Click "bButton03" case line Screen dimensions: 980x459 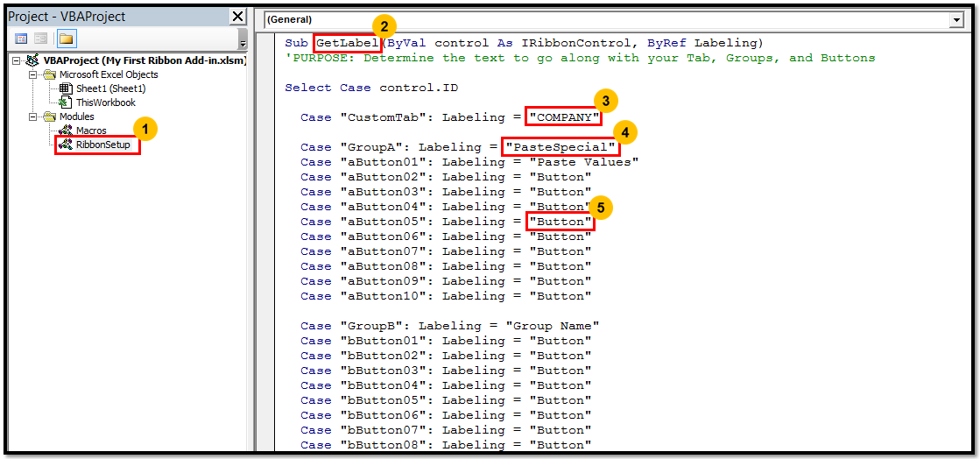(446, 371)
